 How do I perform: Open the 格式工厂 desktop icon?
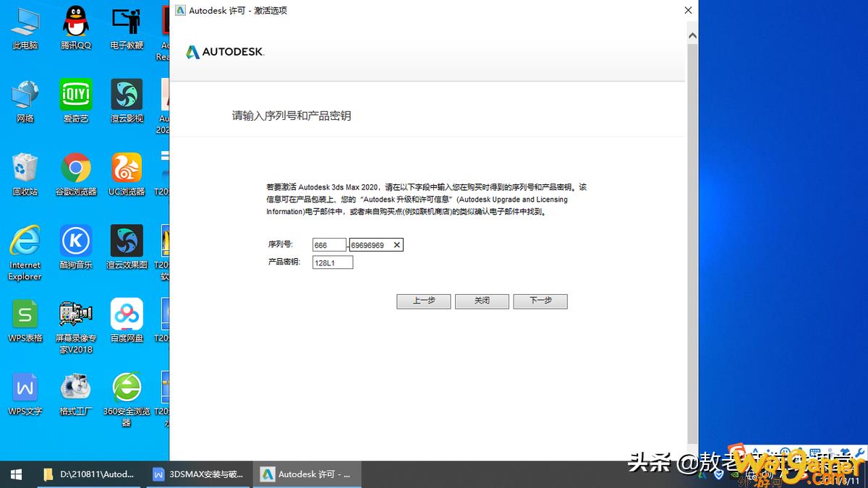(75, 394)
